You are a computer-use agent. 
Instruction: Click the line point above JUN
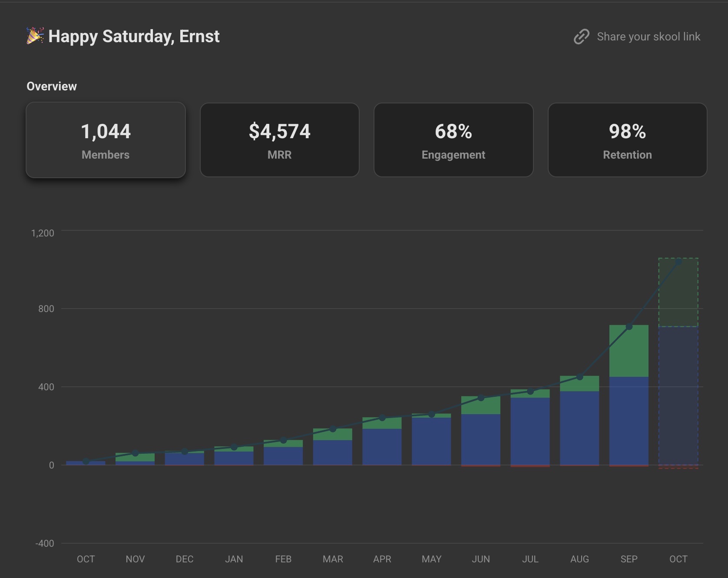click(481, 398)
